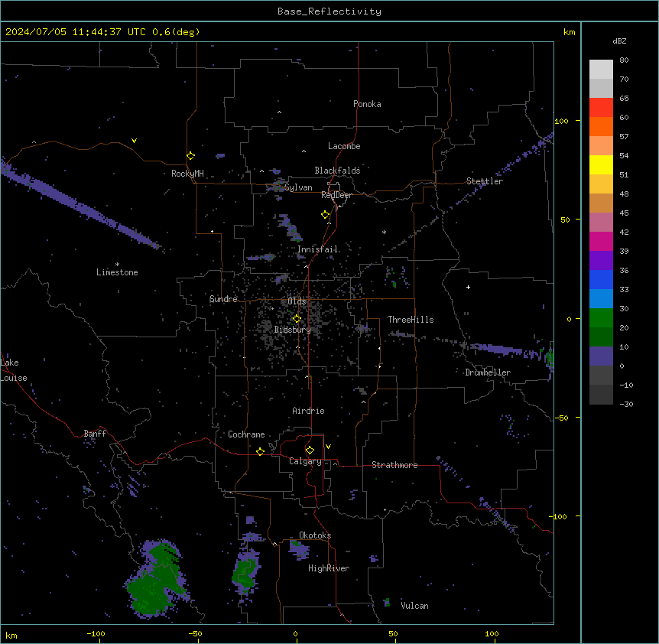Click the Blackfalds label
The image size is (659, 644).
[x=337, y=171]
